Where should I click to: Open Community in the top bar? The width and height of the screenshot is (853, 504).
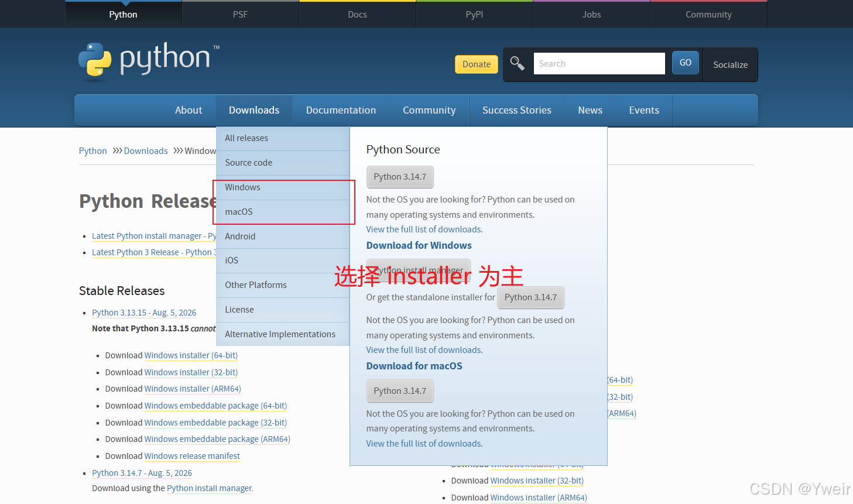[x=708, y=14]
